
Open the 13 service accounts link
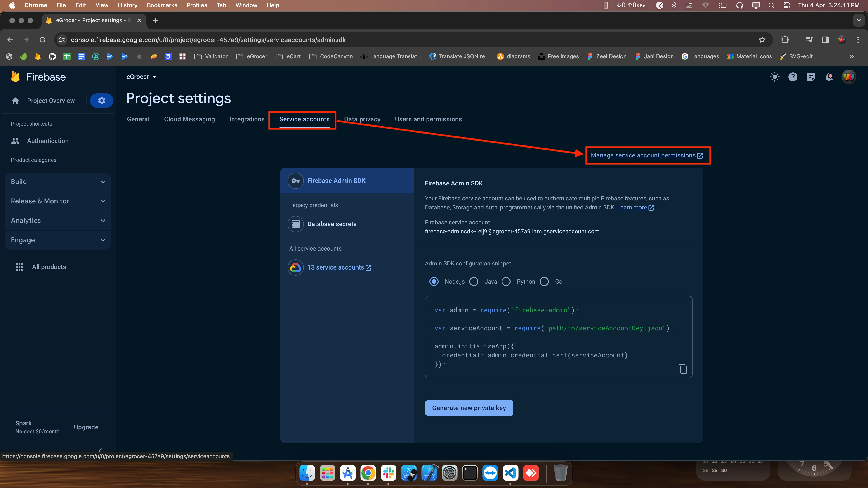(339, 267)
